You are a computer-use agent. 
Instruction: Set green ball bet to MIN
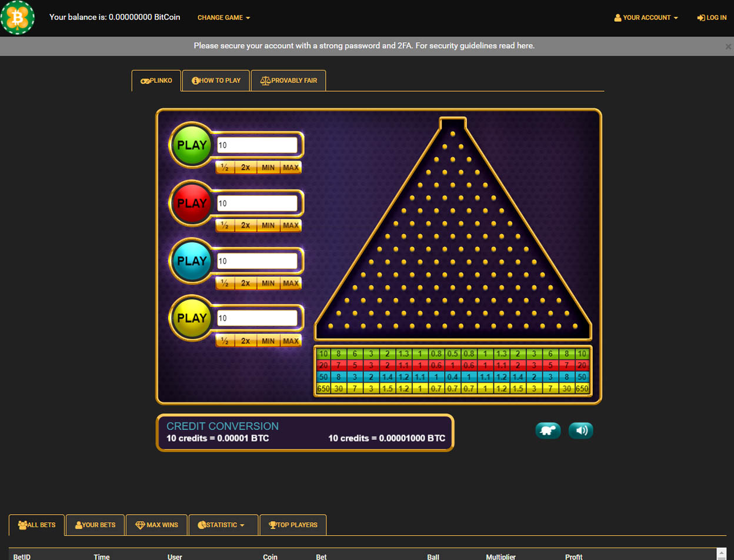[268, 168]
